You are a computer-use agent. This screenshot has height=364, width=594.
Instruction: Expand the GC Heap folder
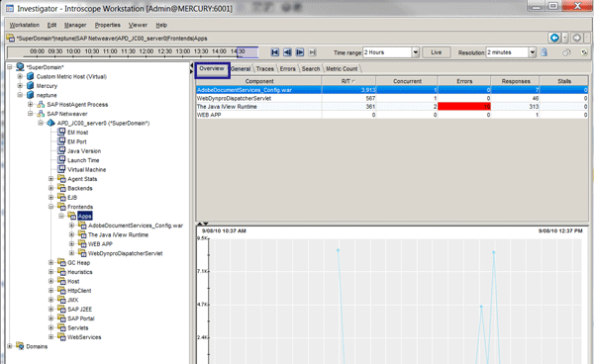pyautogui.click(x=50, y=262)
